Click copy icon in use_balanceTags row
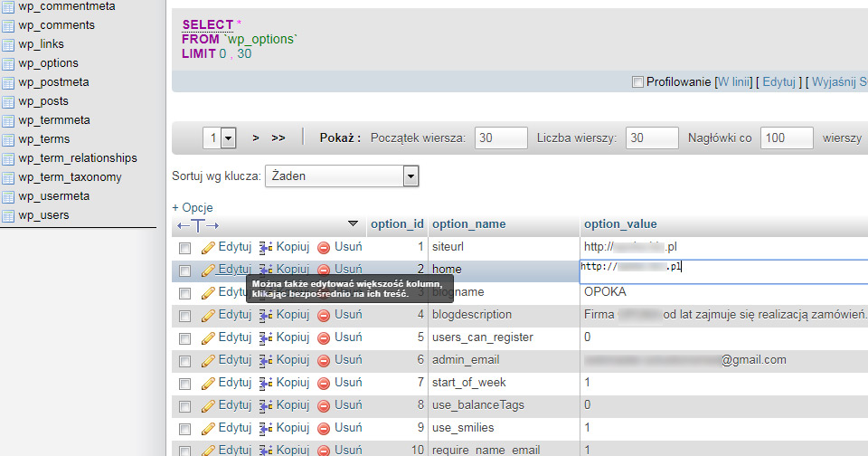 tap(266, 406)
